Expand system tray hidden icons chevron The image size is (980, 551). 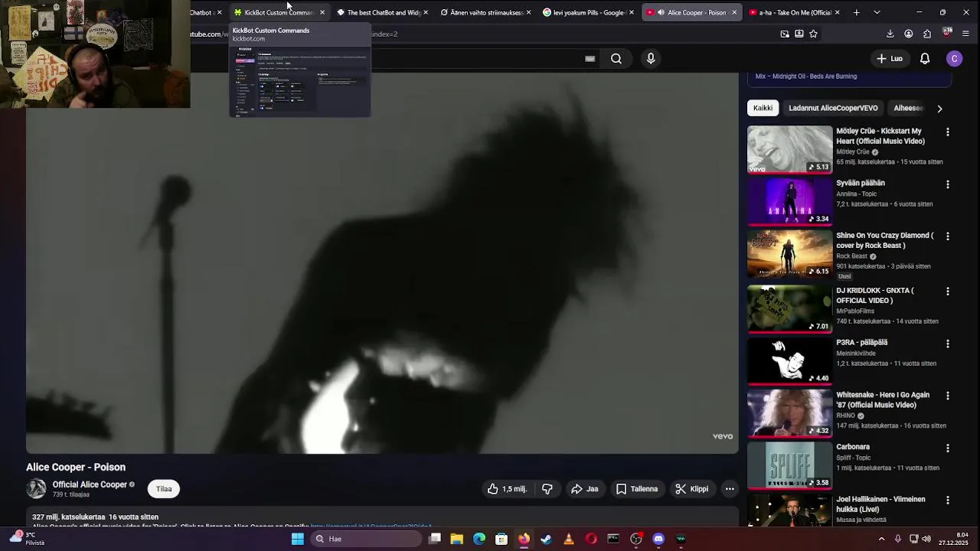[881, 539]
